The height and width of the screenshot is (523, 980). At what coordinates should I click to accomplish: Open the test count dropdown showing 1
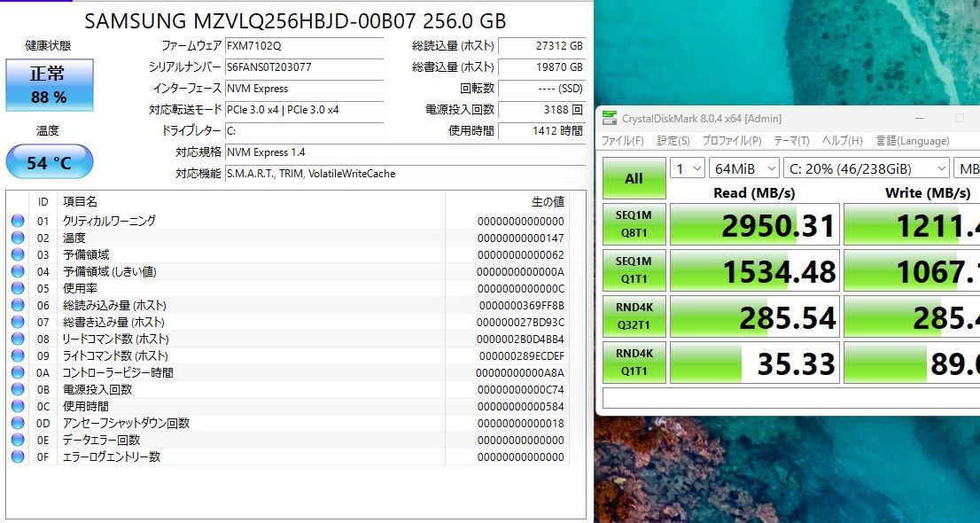click(x=688, y=168)
